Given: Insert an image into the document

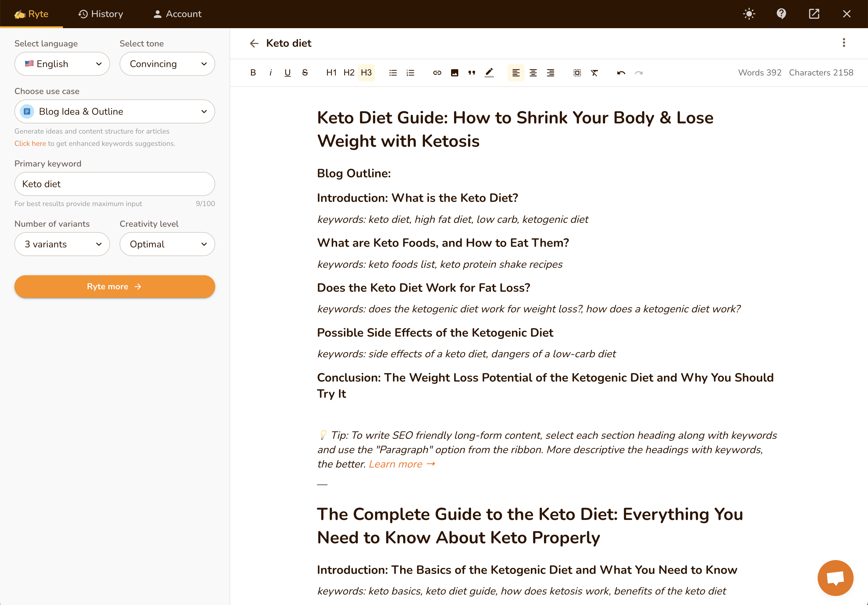Looking at the screenshot, I should click(454, 72).
